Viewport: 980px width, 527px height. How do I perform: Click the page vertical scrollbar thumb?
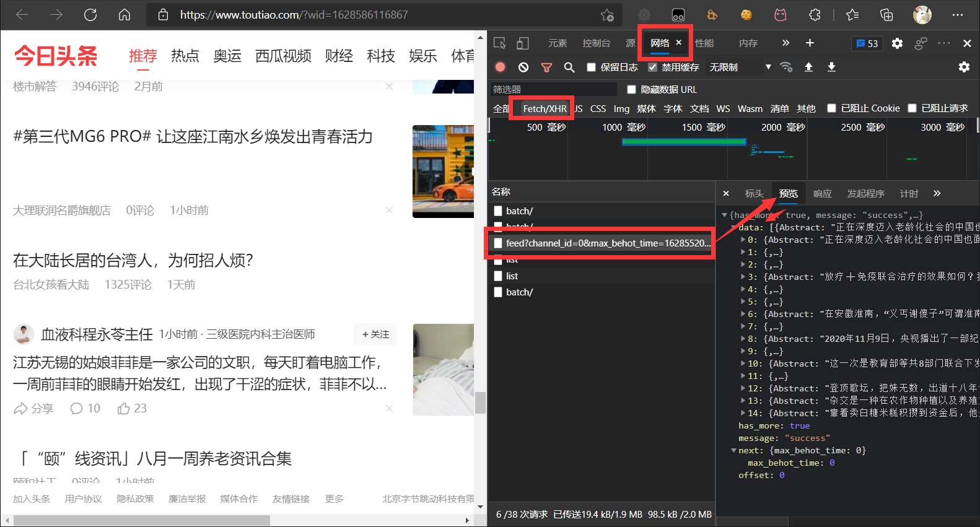click(x=480, y=403)
